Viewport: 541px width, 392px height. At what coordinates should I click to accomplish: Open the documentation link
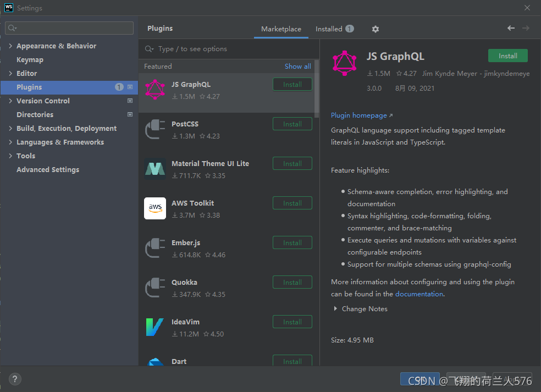point(419,294)
